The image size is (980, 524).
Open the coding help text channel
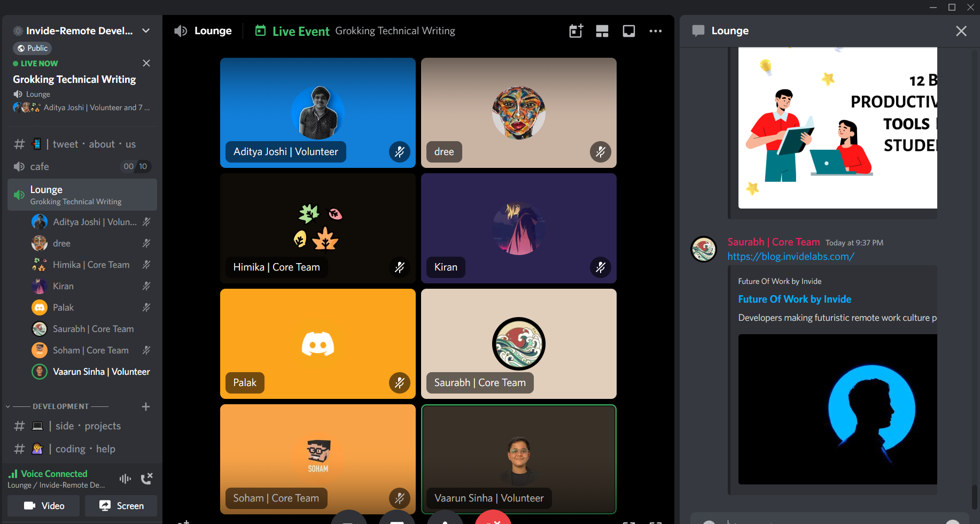coord(82,449)
